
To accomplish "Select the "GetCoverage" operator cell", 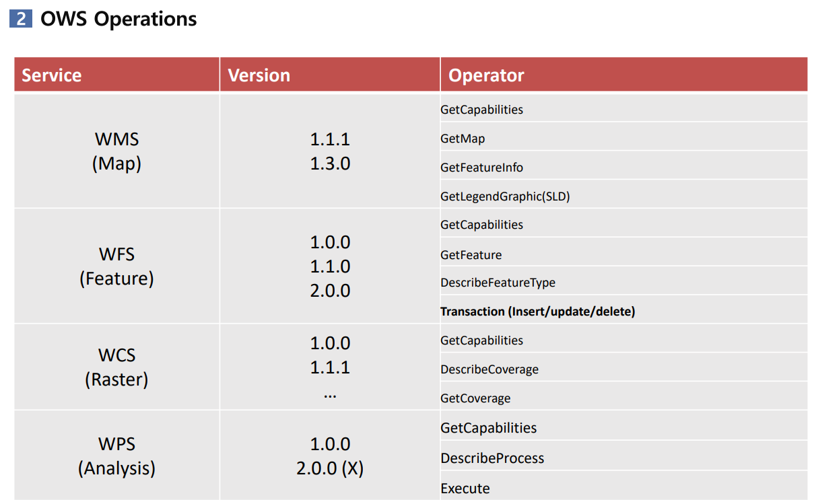I will tap(624, 397).
